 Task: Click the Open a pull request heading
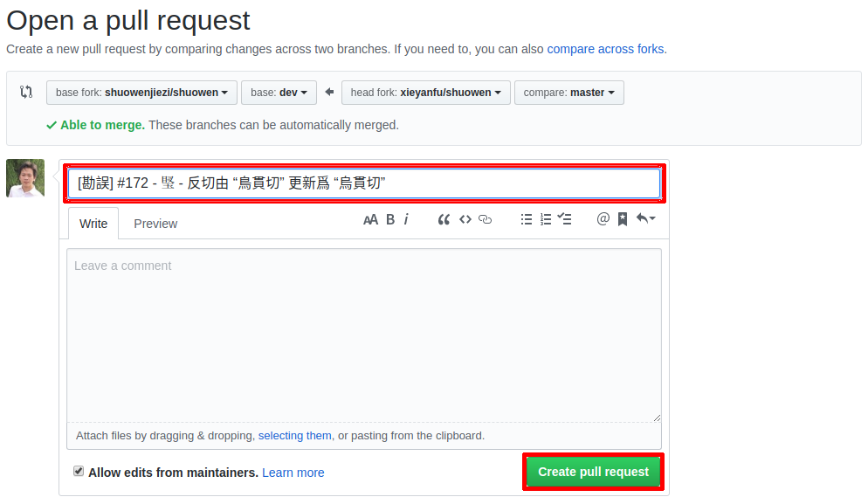(127, 21)
